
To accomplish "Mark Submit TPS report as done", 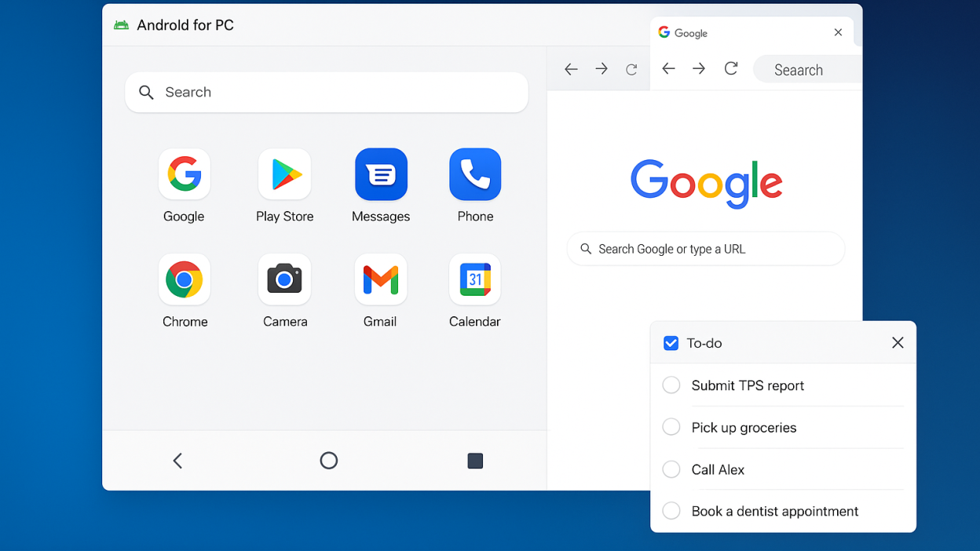I will (671, 385).
